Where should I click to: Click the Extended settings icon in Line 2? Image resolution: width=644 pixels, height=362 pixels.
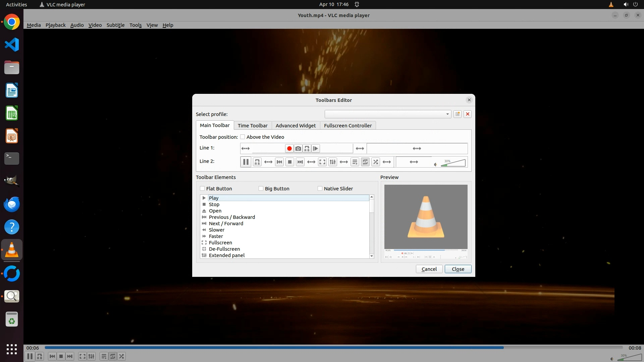tap(332, 162)
